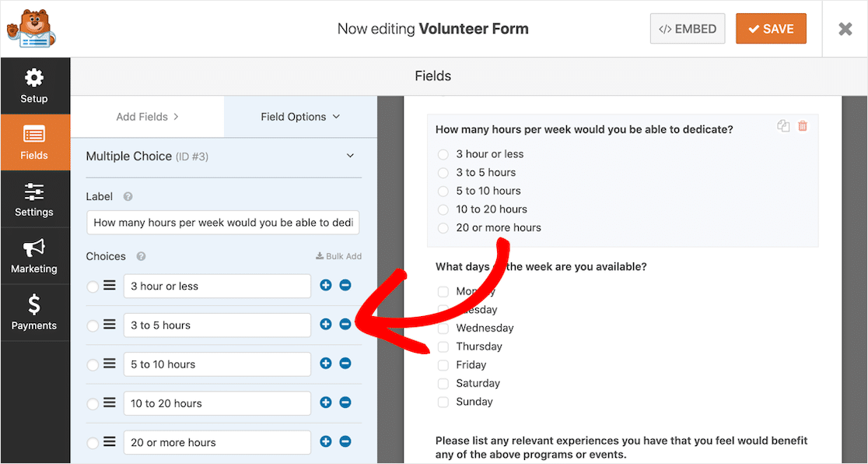
Task: Delete the hours per week field
Action: pyautogui.click(x=802, y=126)
